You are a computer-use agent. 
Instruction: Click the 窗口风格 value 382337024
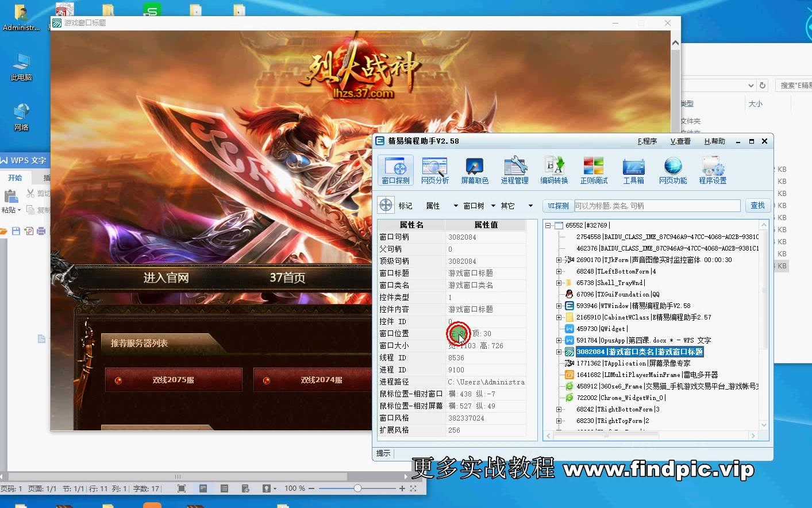[x=486, y=418]
